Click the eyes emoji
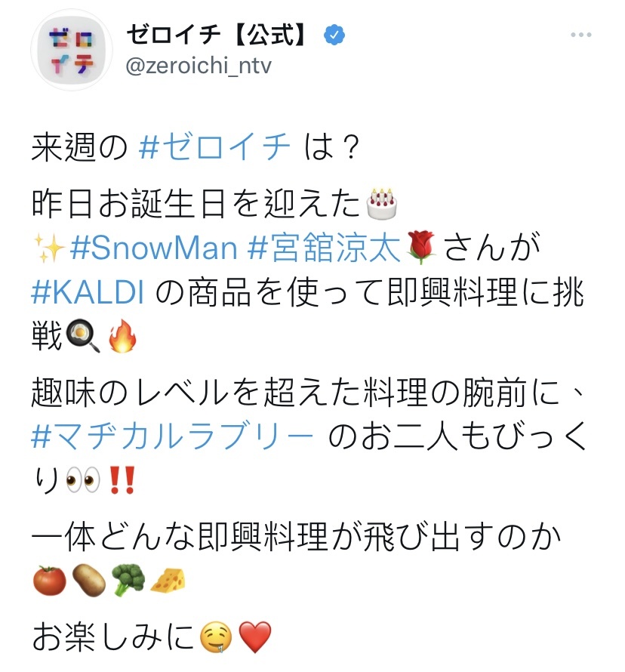This screenshot has width=625, height=672. tap(83, 479)
